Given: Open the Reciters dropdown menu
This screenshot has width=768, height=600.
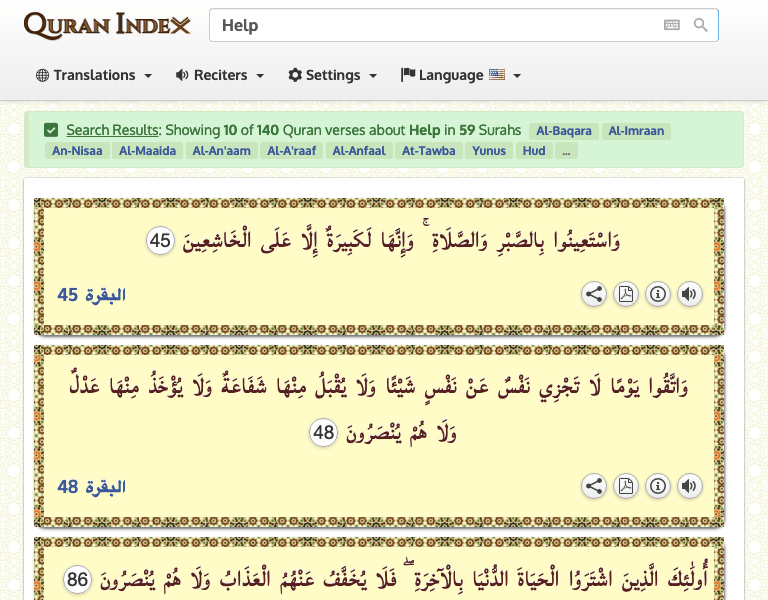Looking at the screenshot, I should tap(219, 75).
